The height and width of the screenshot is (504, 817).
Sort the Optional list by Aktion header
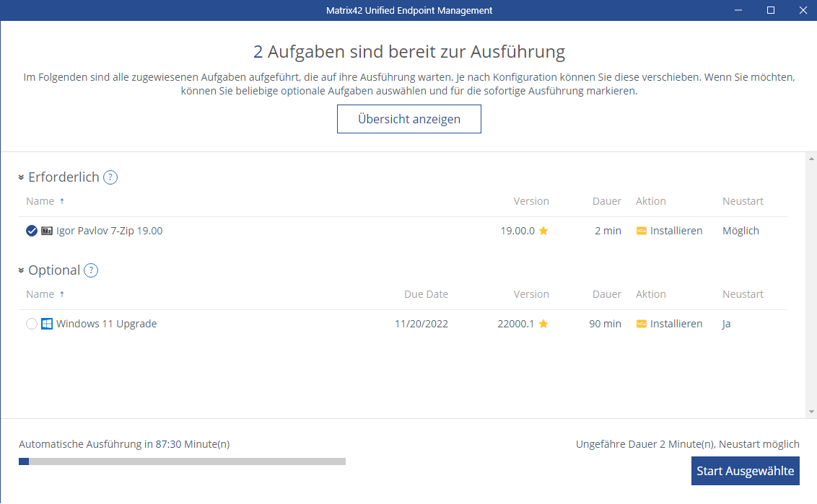(x=651, y=295)
